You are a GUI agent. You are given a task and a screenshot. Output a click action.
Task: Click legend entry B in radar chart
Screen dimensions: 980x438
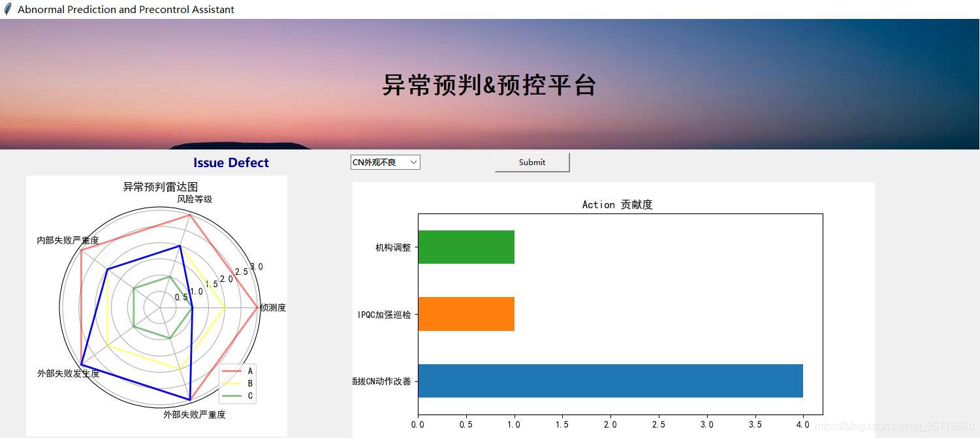click(238, 383)
